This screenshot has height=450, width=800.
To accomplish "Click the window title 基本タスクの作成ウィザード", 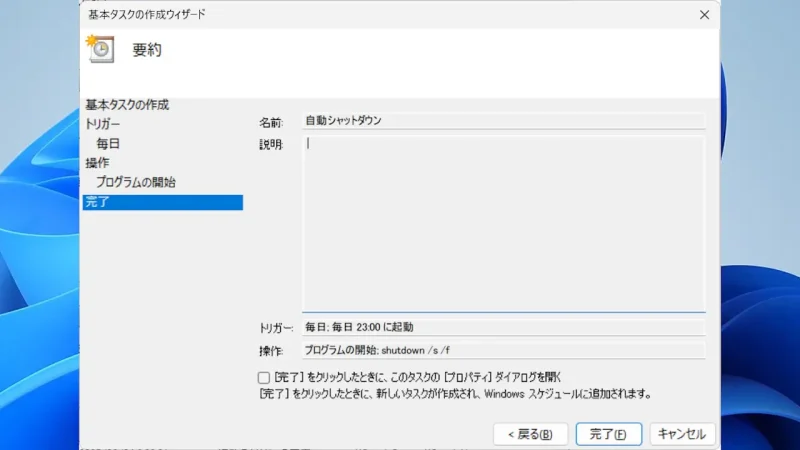I will (x=146, y=14).
